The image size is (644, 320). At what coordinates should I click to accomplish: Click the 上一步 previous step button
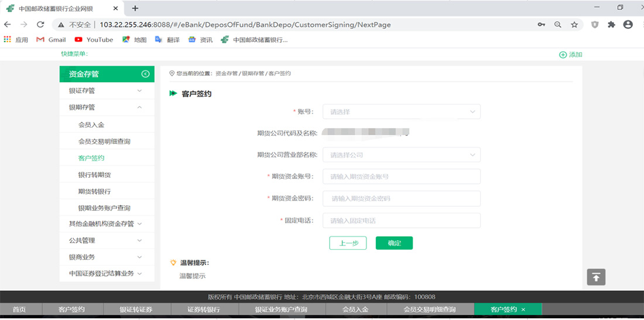tap(348, 243)
